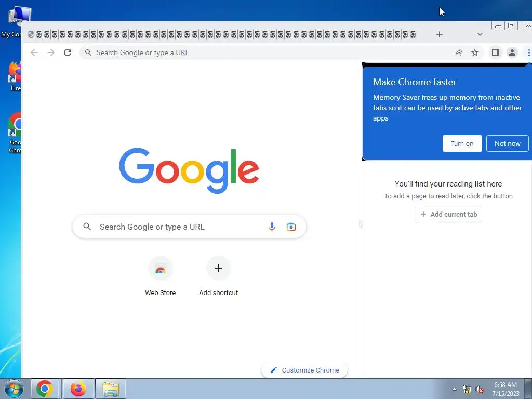Screen dimensions: 532x399
Task: Click the share this page icon
Action: [x=458, y=52]
